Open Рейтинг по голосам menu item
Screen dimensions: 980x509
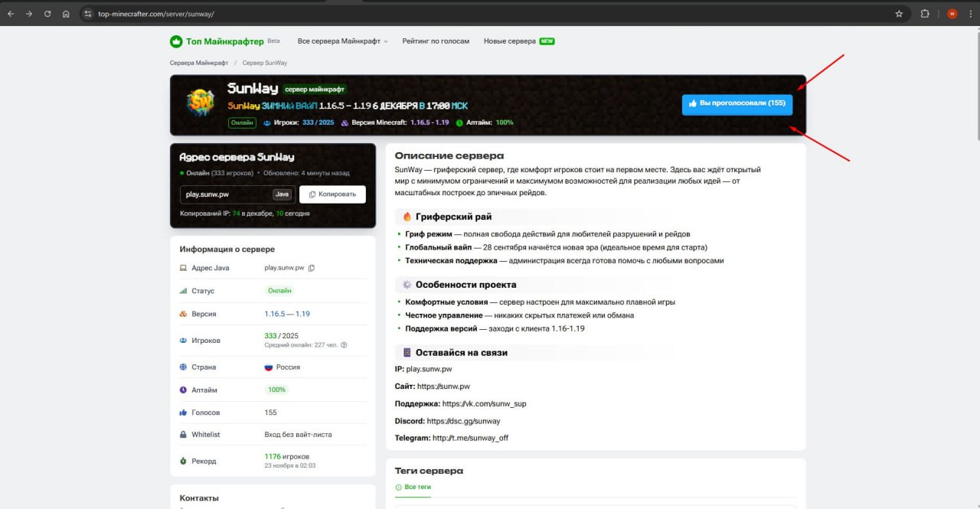point(436,41)
